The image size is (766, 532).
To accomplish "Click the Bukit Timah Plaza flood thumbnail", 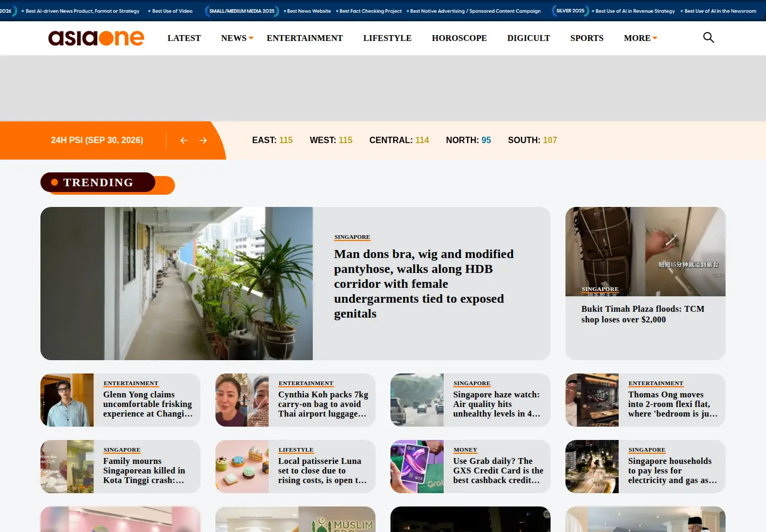I will pos(645,252).
